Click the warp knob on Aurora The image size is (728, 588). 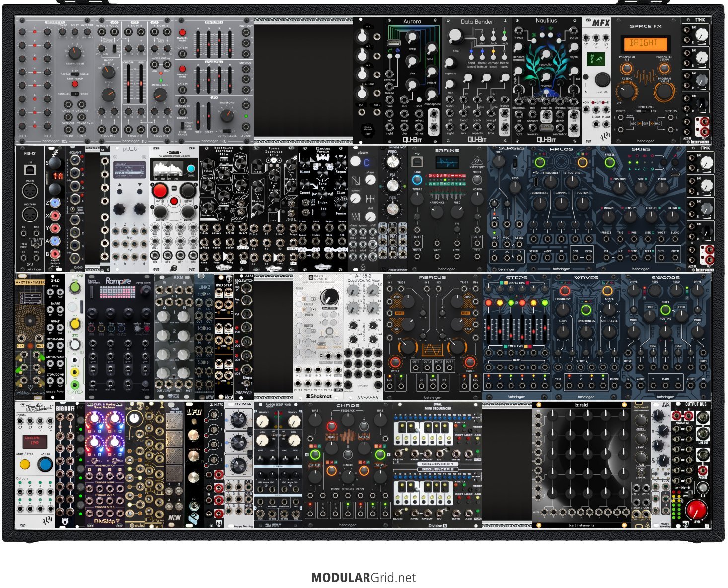(412, 37)
